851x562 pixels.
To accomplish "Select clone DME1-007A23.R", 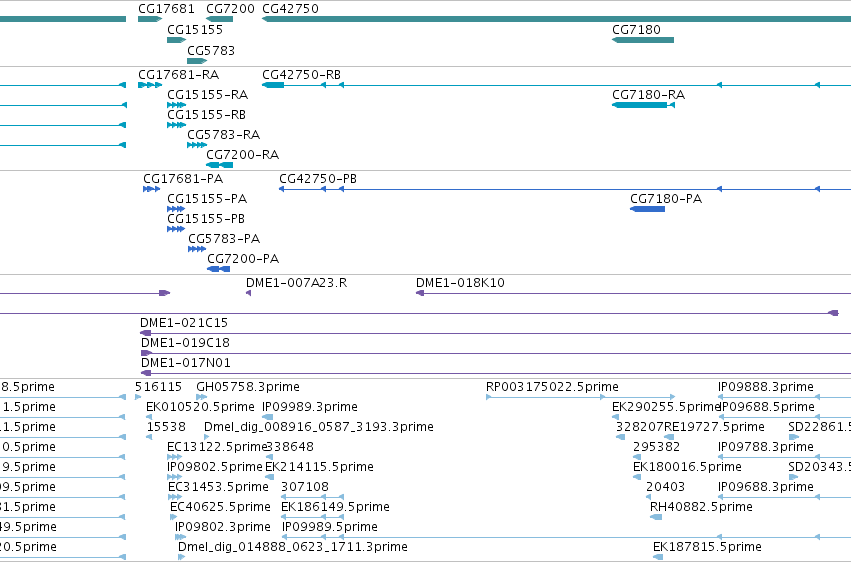I will point(249,293).
